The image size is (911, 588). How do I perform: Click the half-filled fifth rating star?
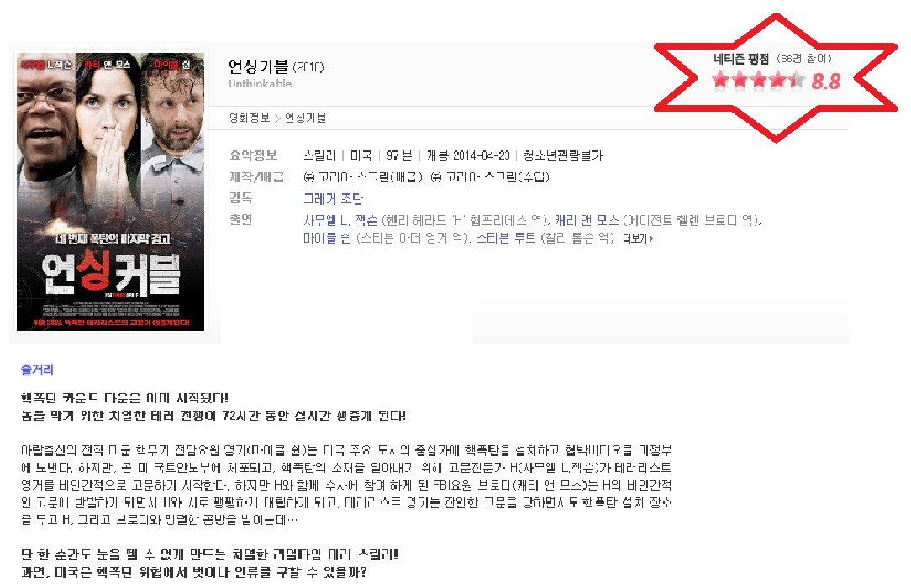point(797,80)
